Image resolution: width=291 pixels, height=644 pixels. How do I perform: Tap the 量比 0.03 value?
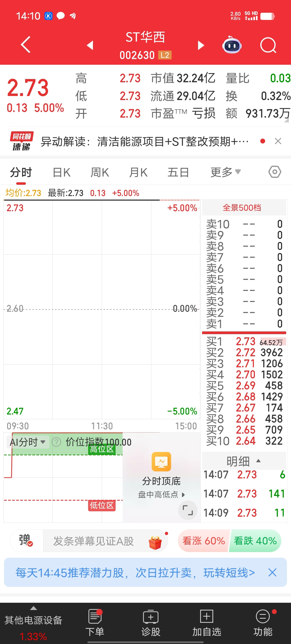258,78
